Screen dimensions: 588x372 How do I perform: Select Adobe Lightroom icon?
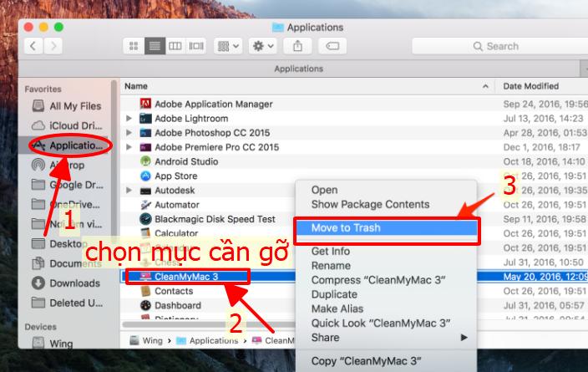click(x=145, y=119)
